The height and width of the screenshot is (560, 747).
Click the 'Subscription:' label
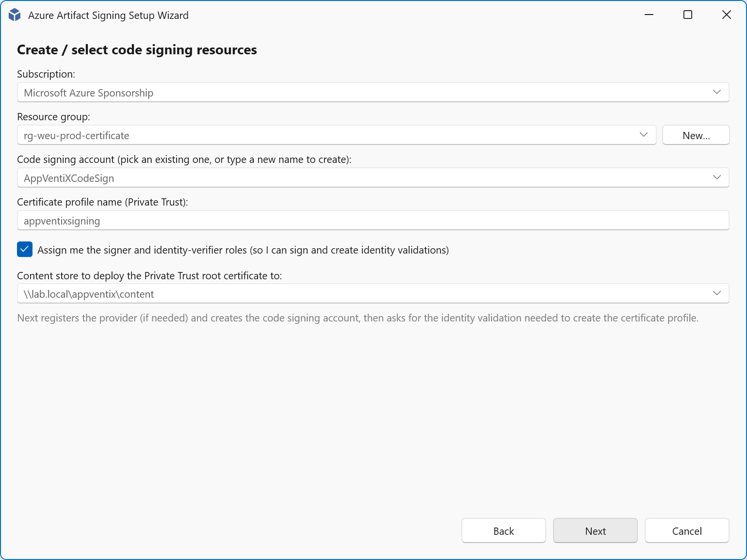click(46, 74)
